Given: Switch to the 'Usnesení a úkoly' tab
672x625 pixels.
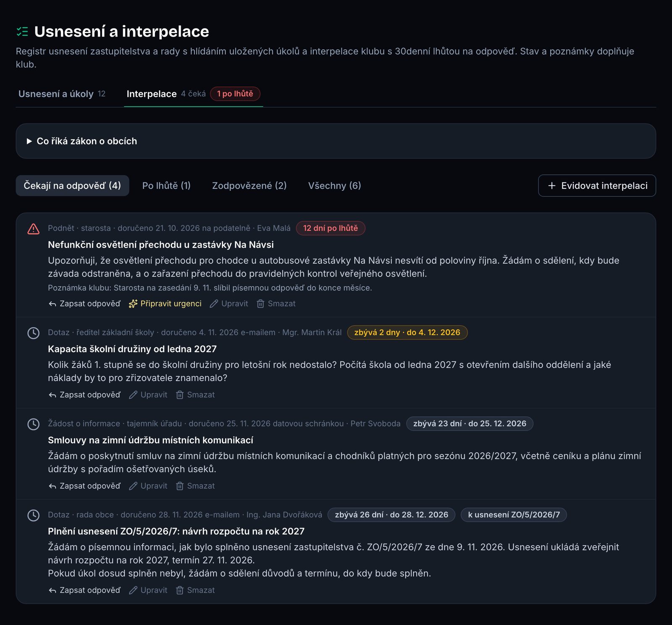Looking at the screenshot, I should coord(62,94).
